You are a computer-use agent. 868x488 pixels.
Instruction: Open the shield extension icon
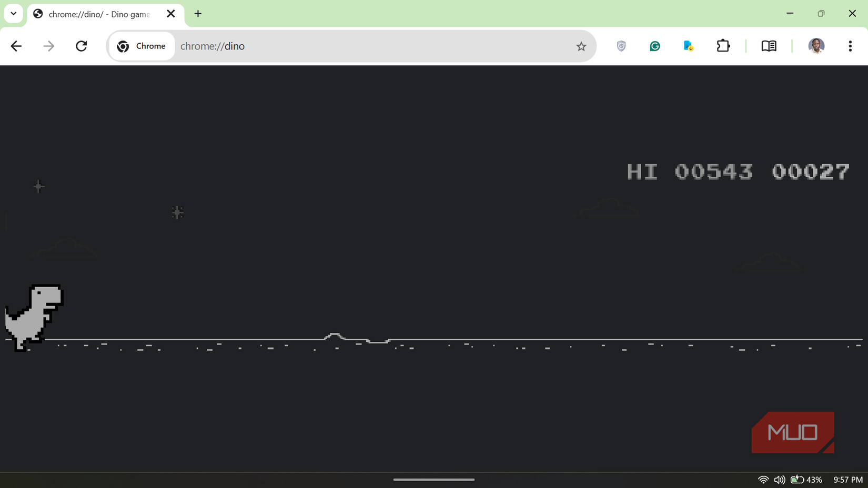[x=621, y=46]
